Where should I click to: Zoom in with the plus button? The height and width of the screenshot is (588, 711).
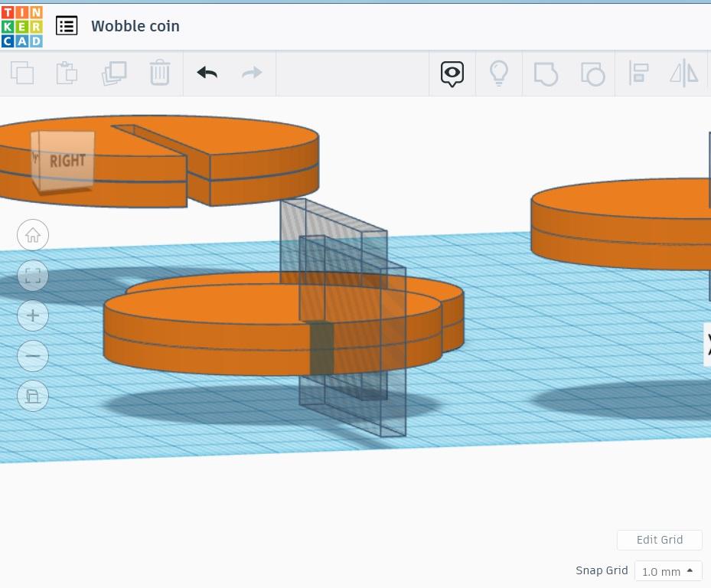click(x=33, y=315)
